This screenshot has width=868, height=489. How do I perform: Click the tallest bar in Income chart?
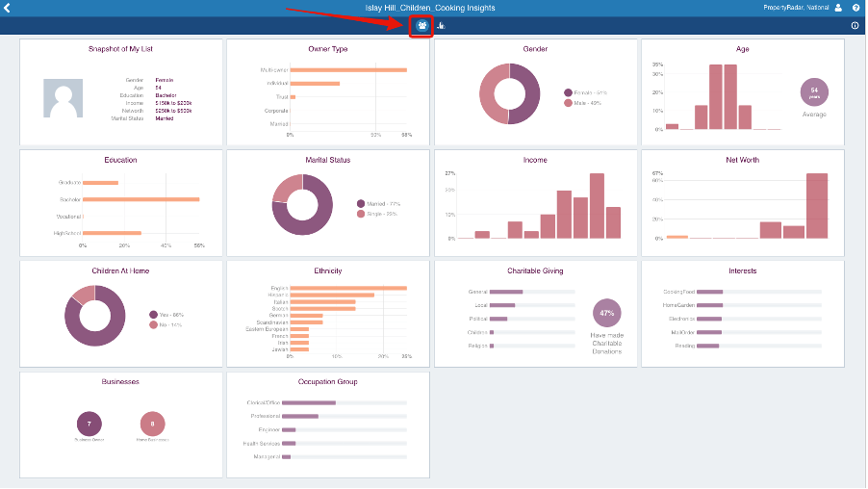(x=597, y=206)
